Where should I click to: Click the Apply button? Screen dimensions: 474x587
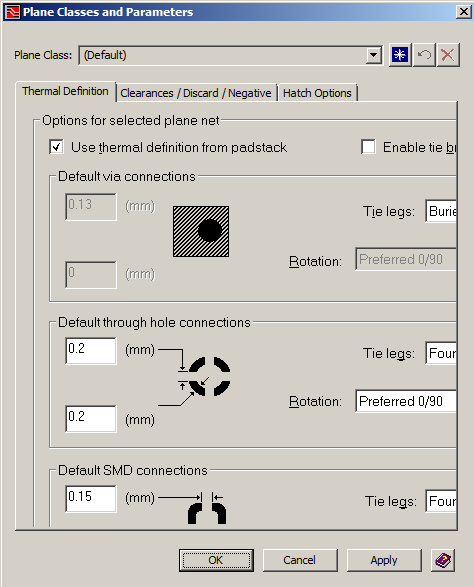tap(384, 560)
